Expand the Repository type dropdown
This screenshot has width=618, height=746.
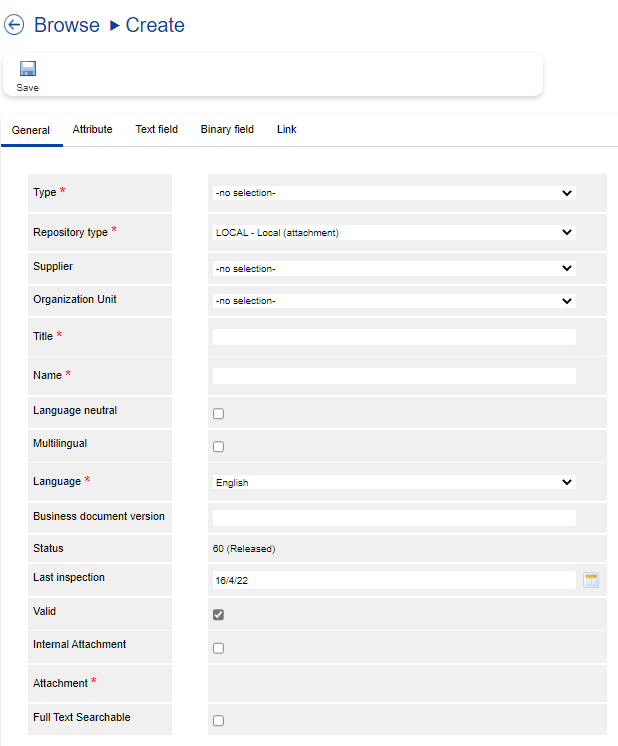click(x=394, y=233)
